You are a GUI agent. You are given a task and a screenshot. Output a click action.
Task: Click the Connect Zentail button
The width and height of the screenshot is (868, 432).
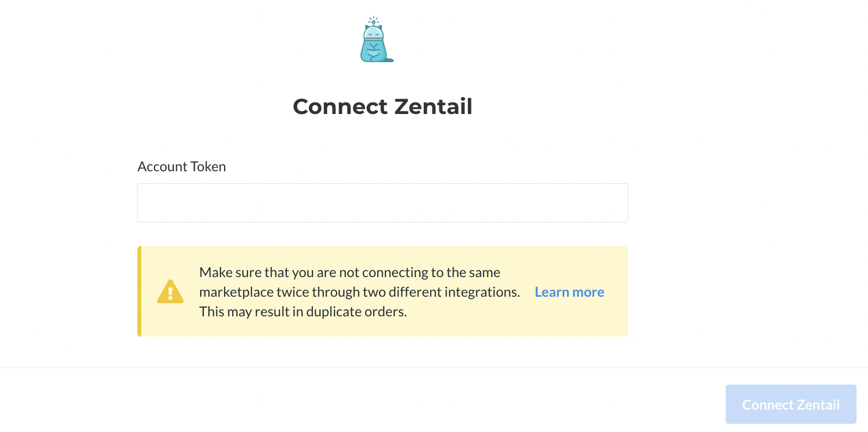(x=791, y=404)
